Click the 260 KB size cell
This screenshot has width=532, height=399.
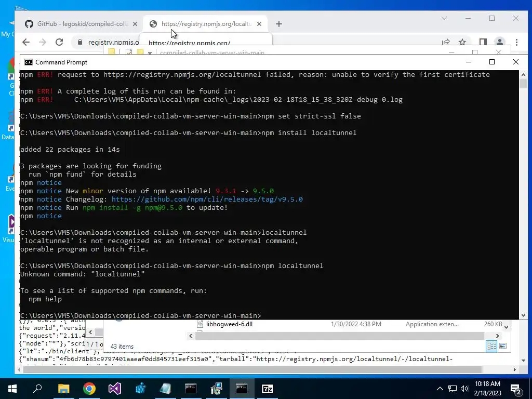click(493, 324)
